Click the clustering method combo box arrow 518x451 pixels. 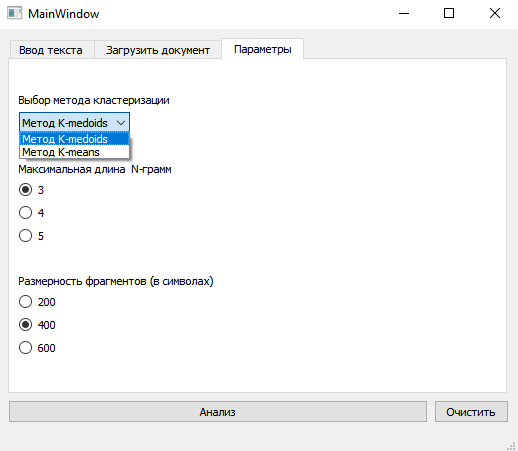click(x=121, y=123)
